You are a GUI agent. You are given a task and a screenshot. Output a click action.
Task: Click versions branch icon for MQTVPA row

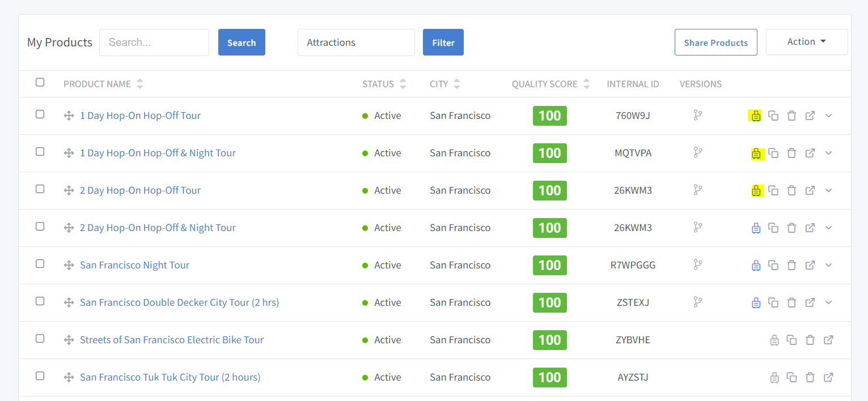698,153
